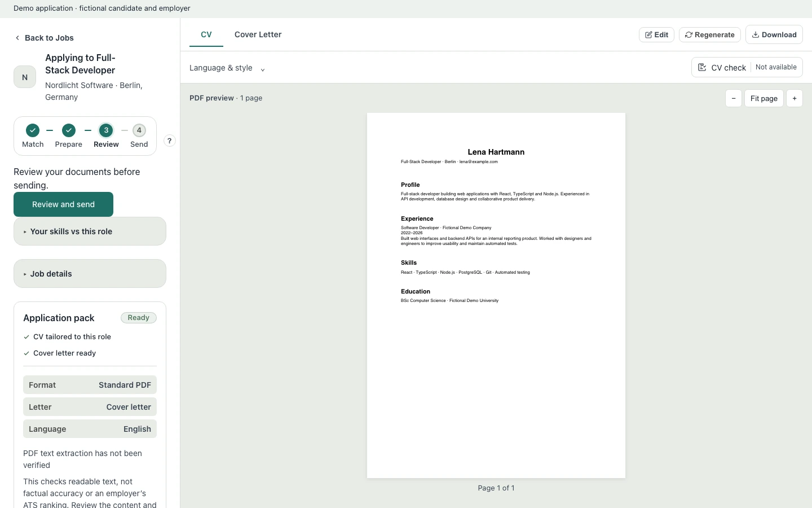This screenshot has height=508, width=812.
Task: Click the Language English row
Action: [x=90, y=429]
